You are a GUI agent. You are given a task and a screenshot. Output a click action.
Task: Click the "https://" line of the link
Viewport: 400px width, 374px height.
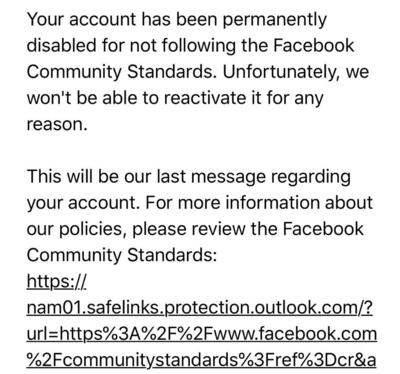tap(56, 281)
